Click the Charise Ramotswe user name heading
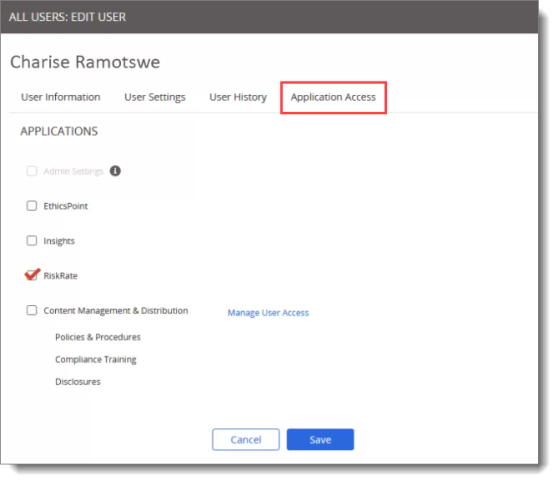Viewport: 558px width, 483px height. click(x=85, y=62)
